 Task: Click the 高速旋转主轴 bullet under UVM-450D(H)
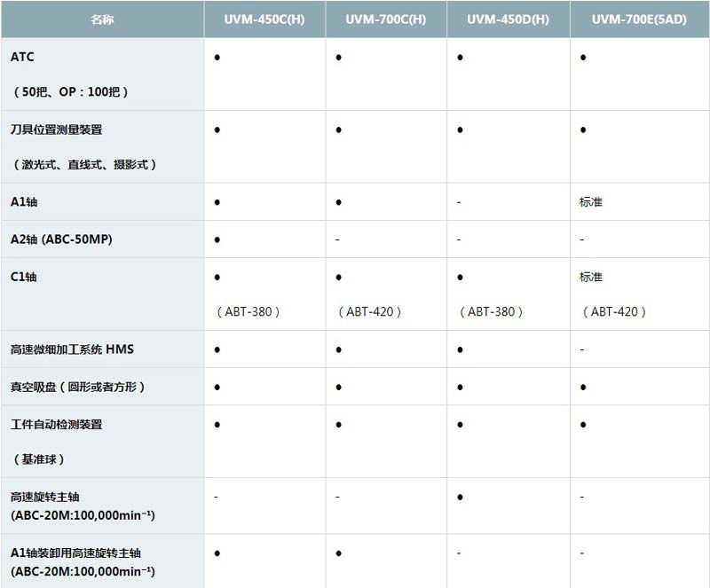point(460,497)
